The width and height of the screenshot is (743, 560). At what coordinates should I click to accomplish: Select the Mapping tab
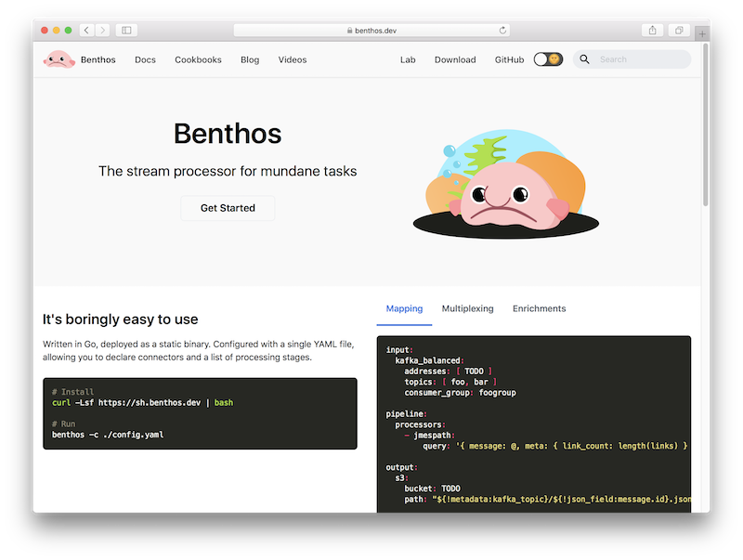click(404, 309)
